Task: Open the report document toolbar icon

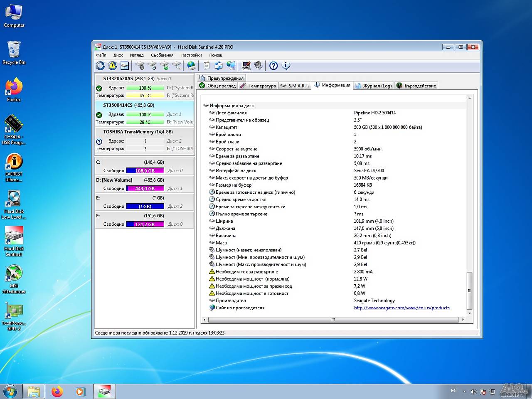Action: pyautogui.click(x=206, y=66)
